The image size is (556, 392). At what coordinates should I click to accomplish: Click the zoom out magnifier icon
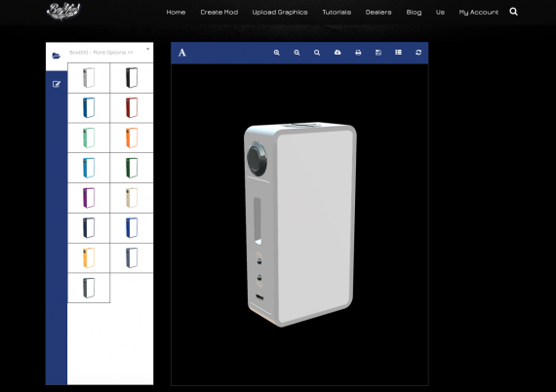(297, 53)
